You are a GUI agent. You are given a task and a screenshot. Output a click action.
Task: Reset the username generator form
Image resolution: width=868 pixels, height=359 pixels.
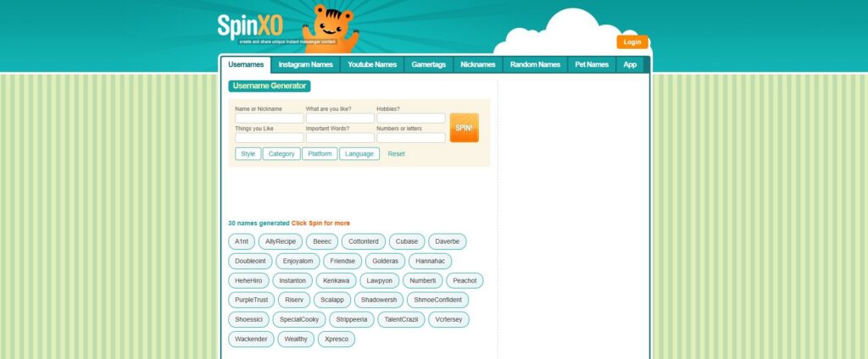(396, 154)
